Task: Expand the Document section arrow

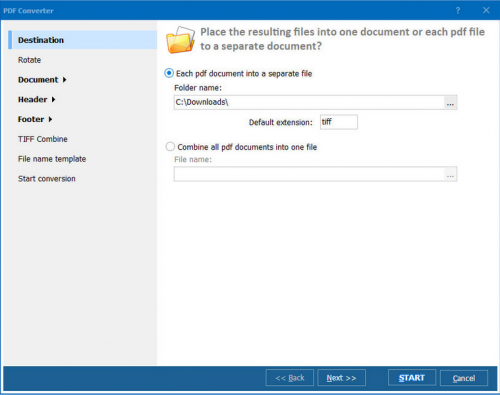Action: (64, 80)
